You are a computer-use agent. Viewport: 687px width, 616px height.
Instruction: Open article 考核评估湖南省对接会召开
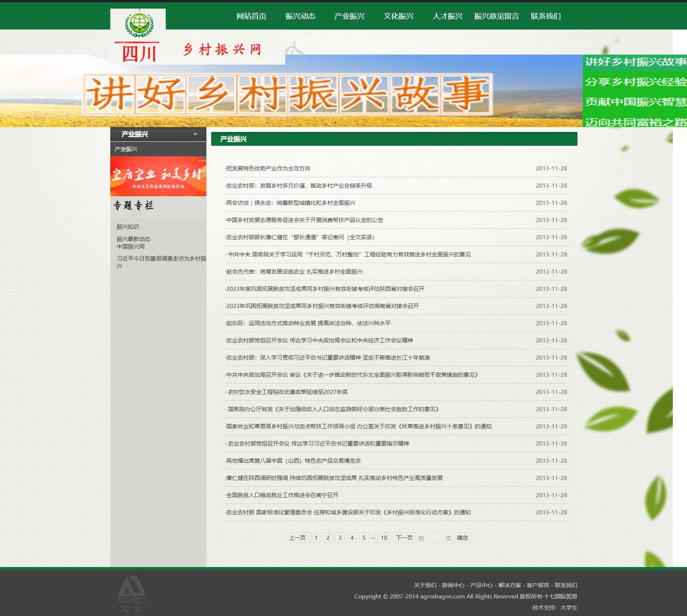click(x=322, y=306)
